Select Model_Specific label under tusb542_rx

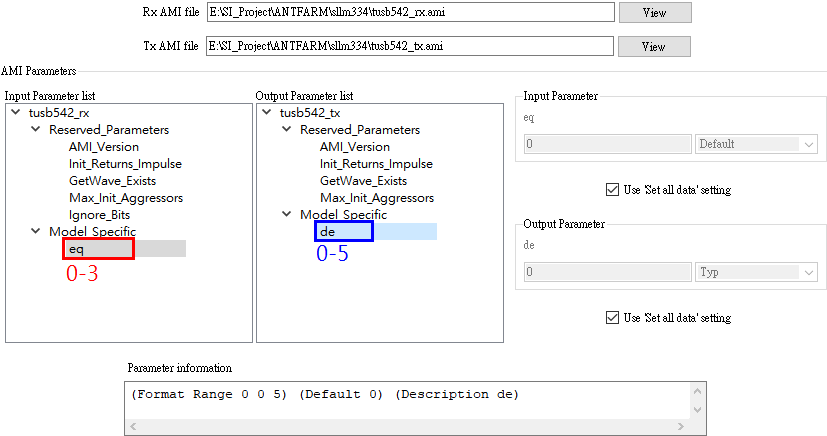coord(93,231)
